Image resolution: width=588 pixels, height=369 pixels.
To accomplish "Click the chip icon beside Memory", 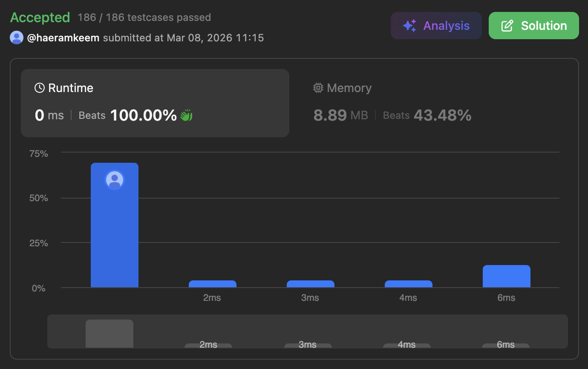I will [318, 88].
